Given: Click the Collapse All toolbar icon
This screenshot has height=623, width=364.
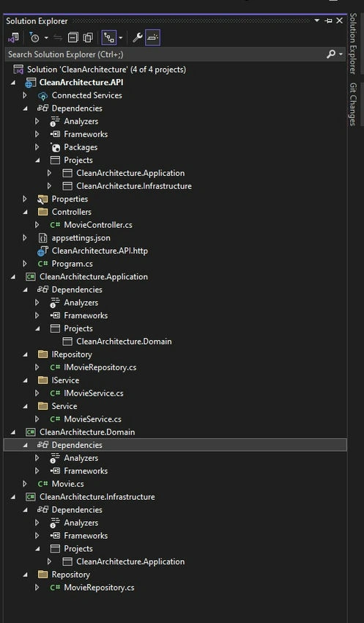Looking at the screenshot, I should click(73, 37).
